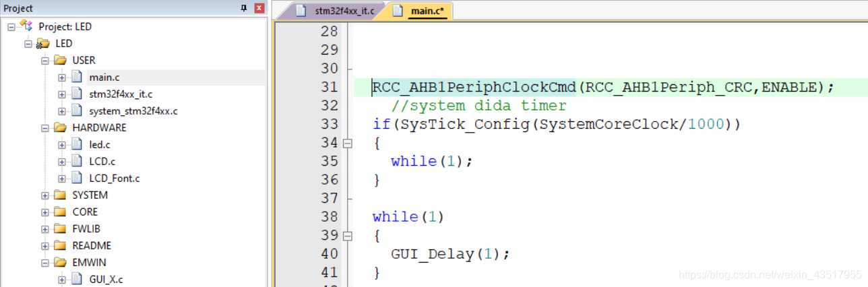Collapse the LED target node
This screenshot has height=287, width=868.
coord(28,43)
